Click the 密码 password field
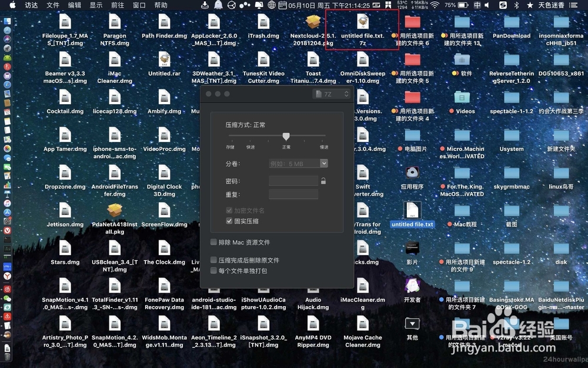 [x=293, y=181]
